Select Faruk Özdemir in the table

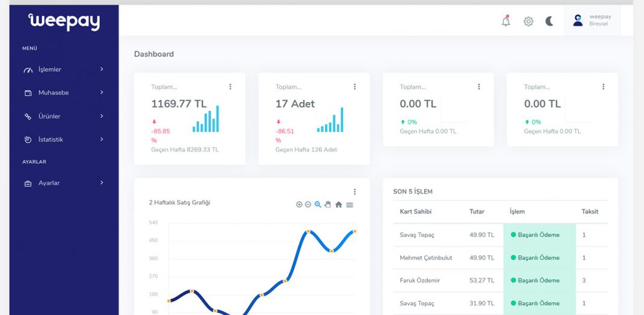tap(420, 281)
